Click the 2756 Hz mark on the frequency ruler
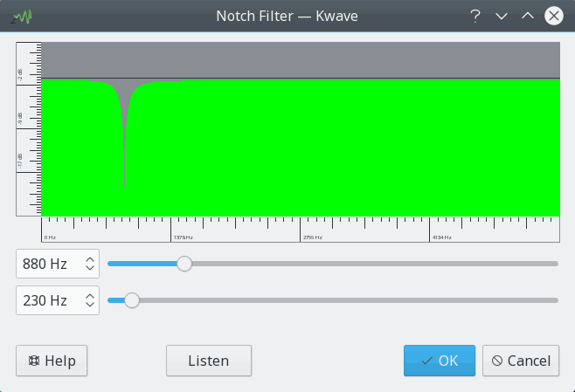The image size is (575, 392). click(313, 237)
